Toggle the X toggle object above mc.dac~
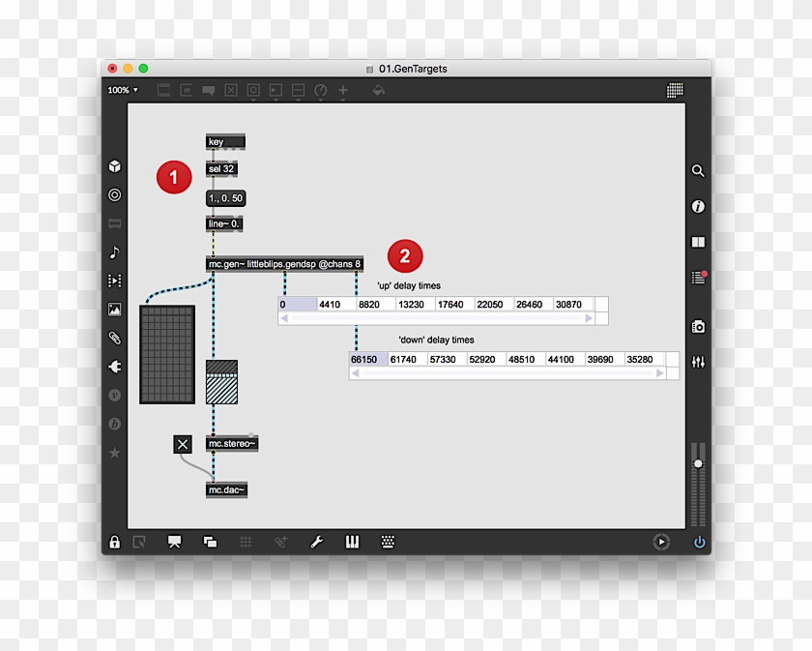The height and width of the screenshot is (651, 812). [183, 444]
